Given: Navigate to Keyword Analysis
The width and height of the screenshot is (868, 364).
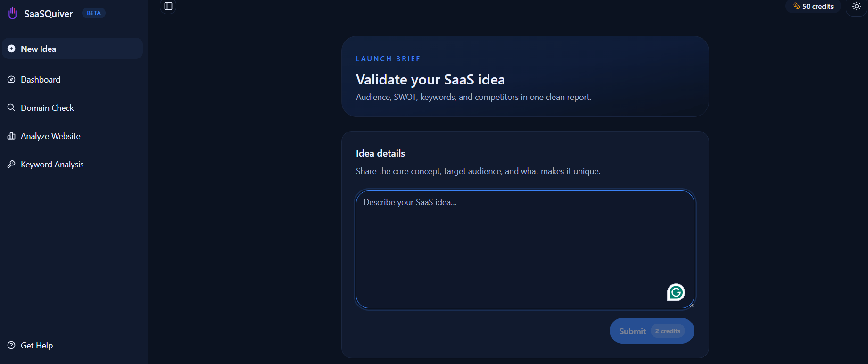Looking at the screenshot, I should [52, 164].
